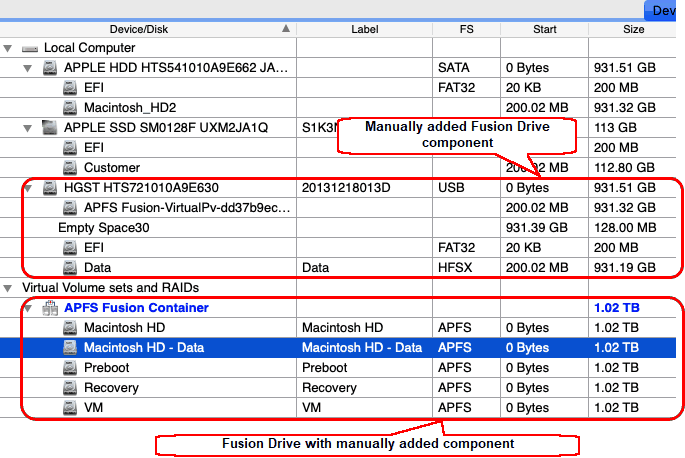
Task: Click the Data HFSX partition icon
Action: pos(69,268)
